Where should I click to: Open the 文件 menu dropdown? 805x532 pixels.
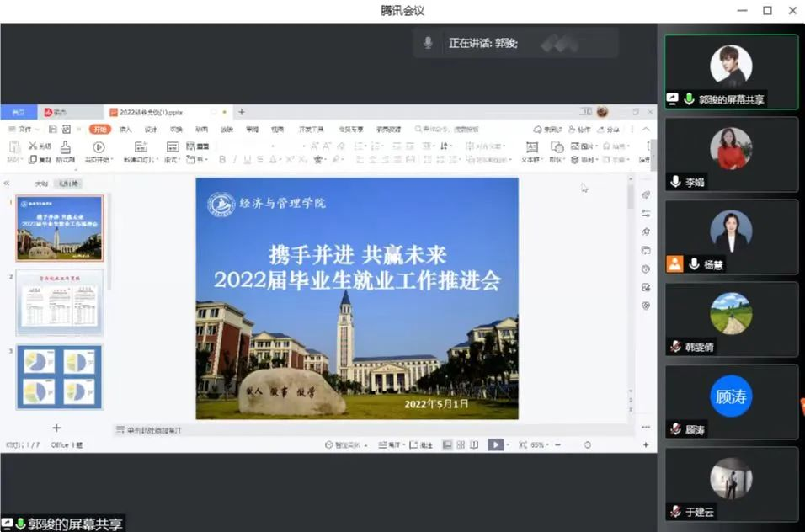tap(25, 130)
